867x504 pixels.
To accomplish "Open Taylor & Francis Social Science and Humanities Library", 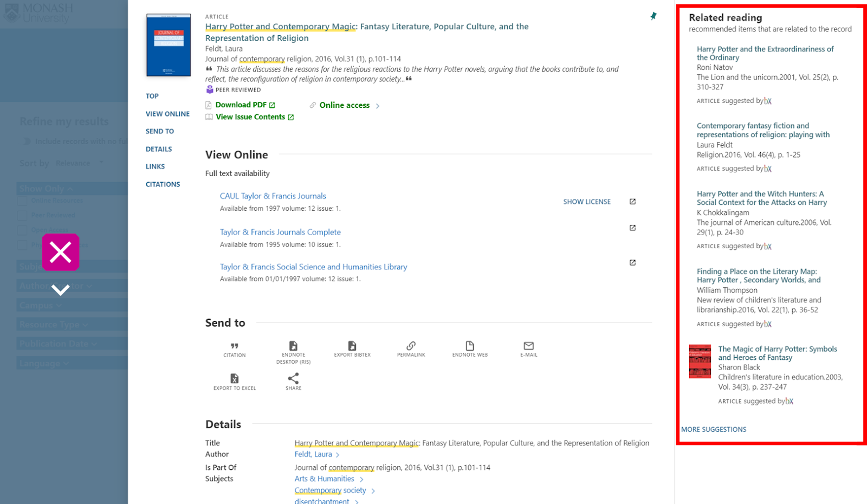I will pyautogui.click(x=313, y=267).
